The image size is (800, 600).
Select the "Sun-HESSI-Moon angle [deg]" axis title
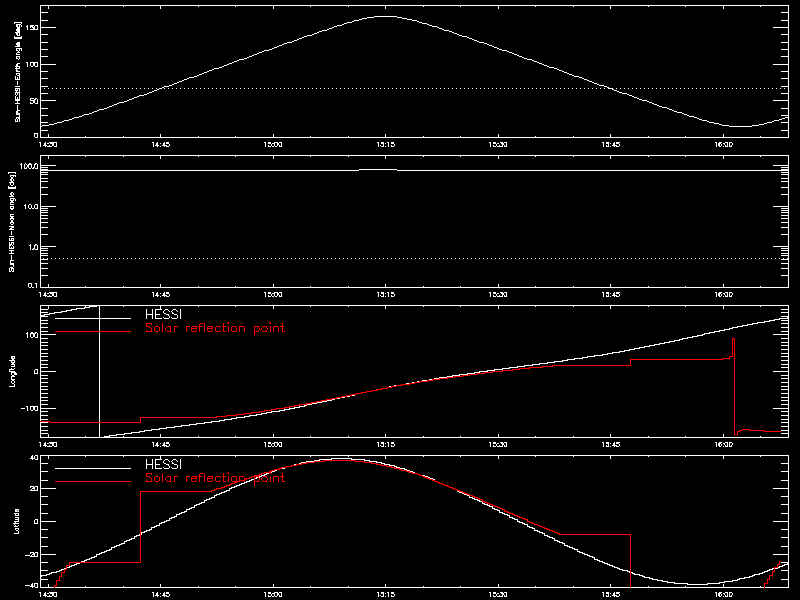pyautogui.click(x=12, y=221)
